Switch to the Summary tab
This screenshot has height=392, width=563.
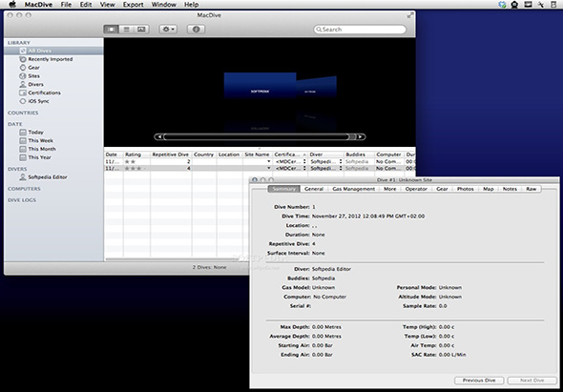[284, 189]
